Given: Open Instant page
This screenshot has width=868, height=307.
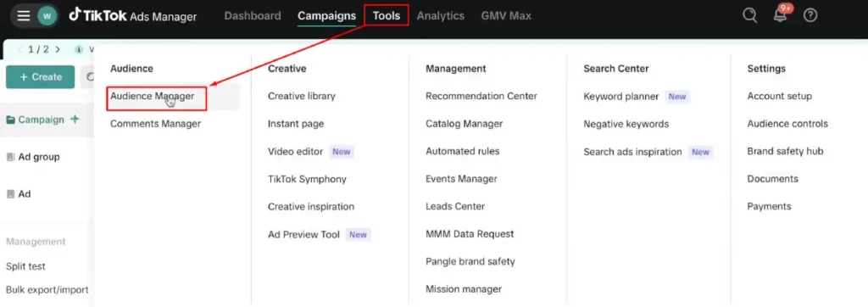Looking at the screenshot, I should point(296,124).
